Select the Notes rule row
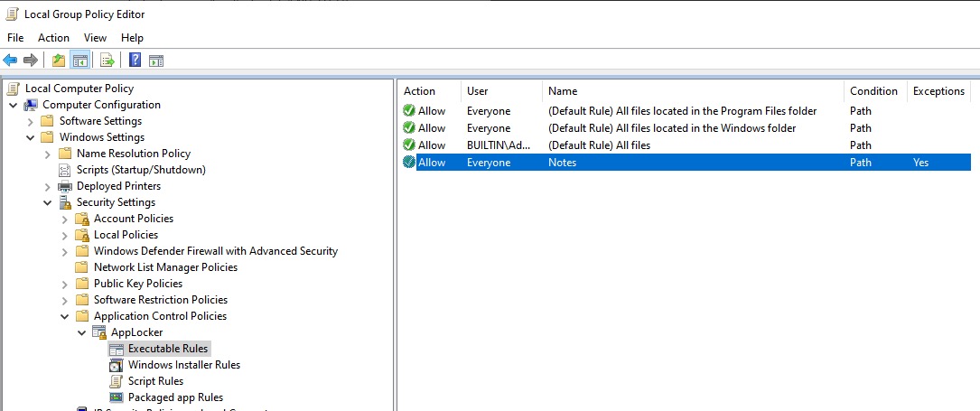The width and height of the screenshot is (980, 411). (562, 163)
